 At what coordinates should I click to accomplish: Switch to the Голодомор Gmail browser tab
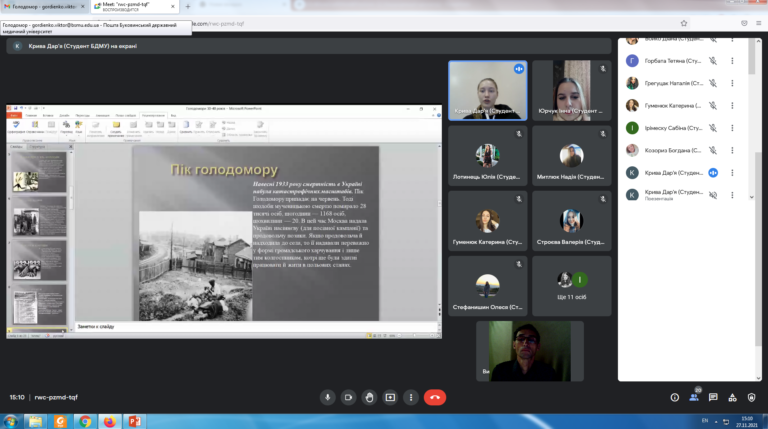tap(42, 6)
